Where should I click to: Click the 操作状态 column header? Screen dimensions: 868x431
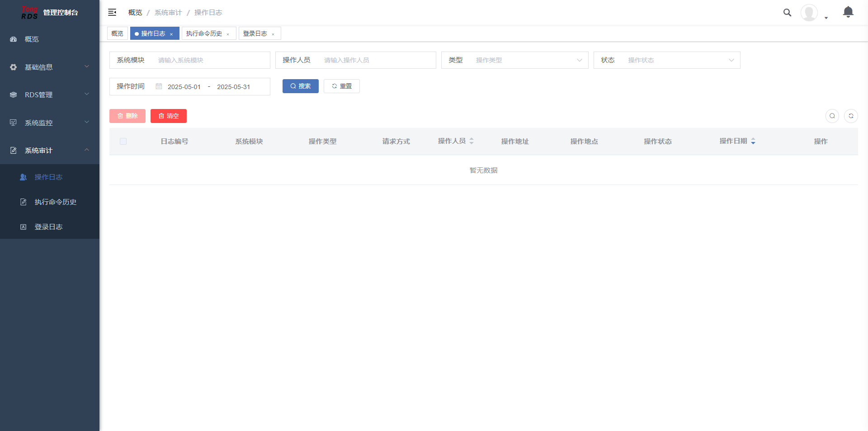pos(658,142)
